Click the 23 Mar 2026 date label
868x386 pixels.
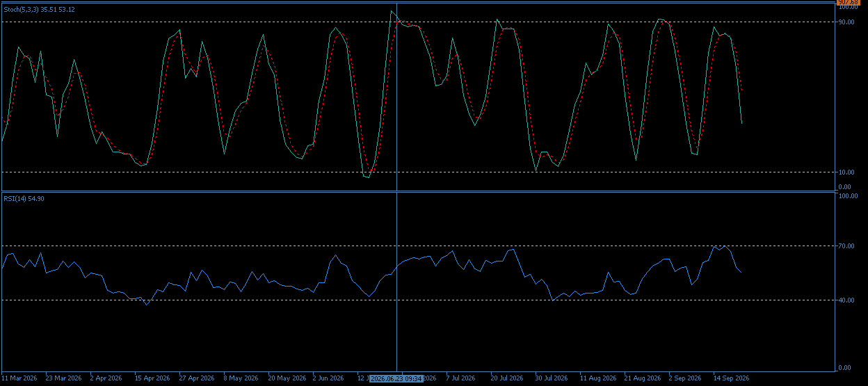pos(63,378)
